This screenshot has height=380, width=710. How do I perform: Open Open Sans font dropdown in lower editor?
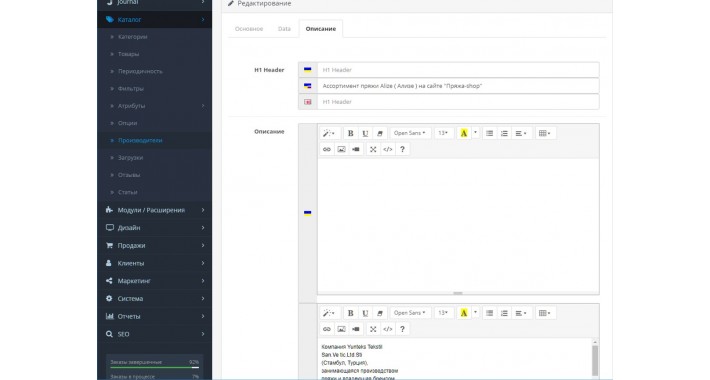click(410, 313)
